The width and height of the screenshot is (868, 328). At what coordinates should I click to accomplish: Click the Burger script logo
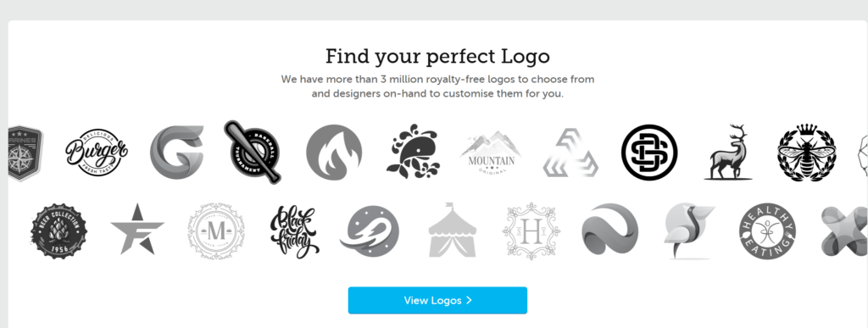[x=97, y=153]
